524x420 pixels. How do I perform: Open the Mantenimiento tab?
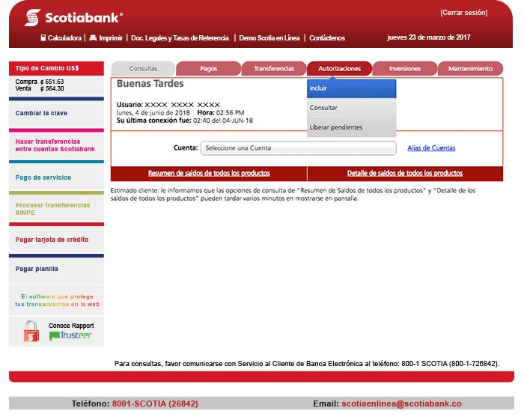pos(470,69)
